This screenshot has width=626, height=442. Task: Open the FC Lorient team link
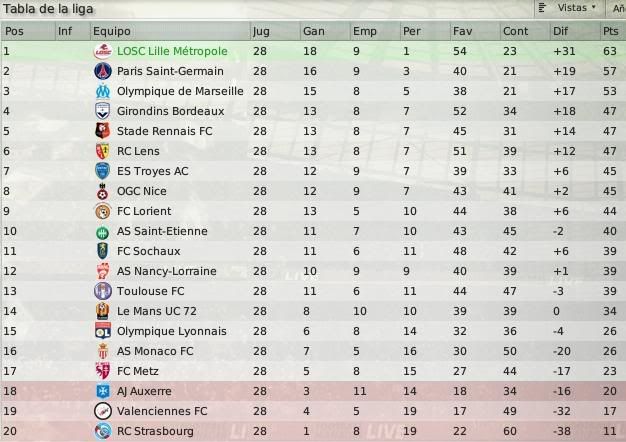coord(144,211)
